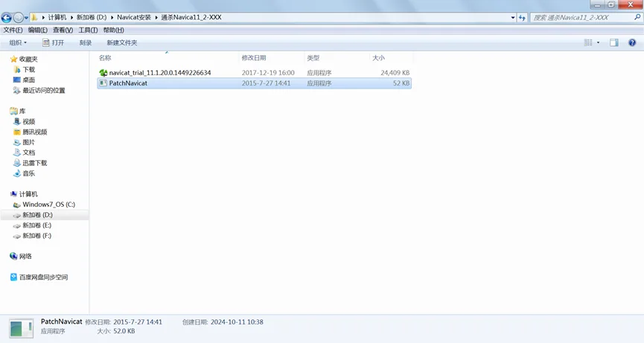The width and height of the screenshot is (644, 343).
Task: Click the PatchNavicat file icon in the list
Action: [x=103, y=83]
